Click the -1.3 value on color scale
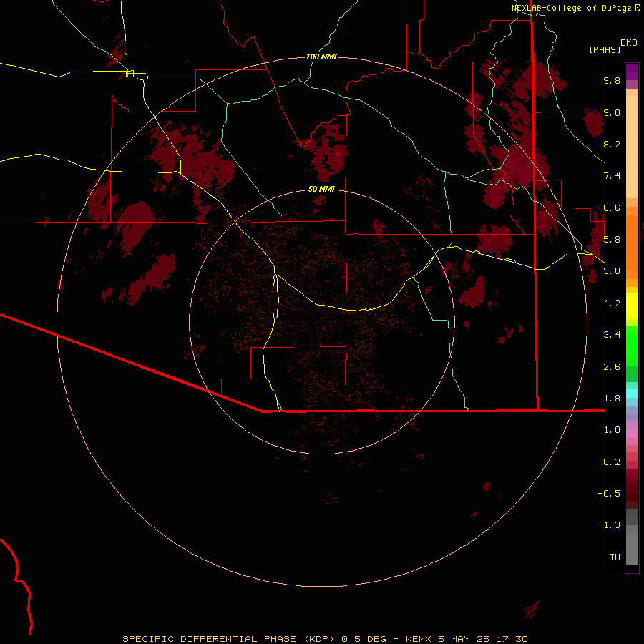The width and height of the screenshot is (644, 644). click(609, 525)
